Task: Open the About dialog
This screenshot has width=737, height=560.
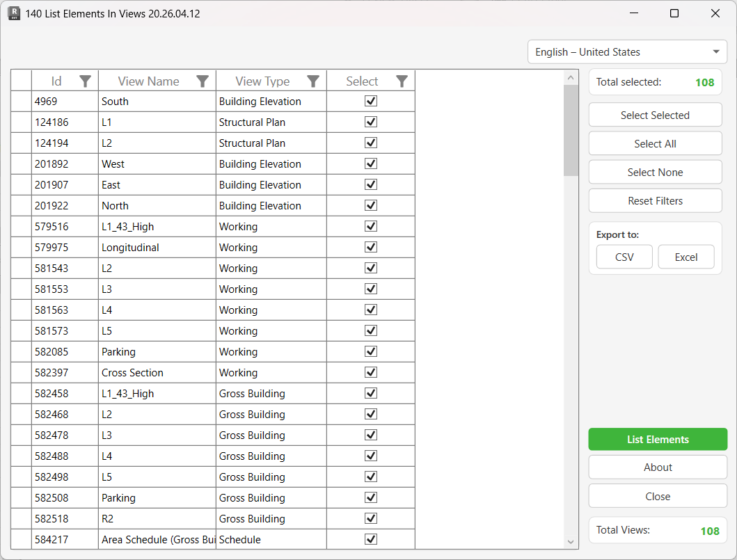Action: (657, 467)
